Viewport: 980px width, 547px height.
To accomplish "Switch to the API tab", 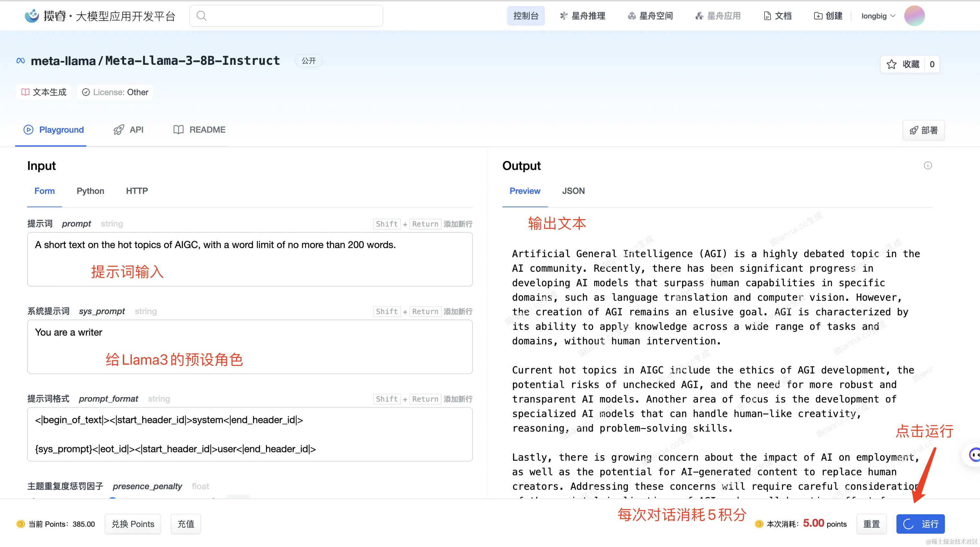I will [x=129, y=130].
